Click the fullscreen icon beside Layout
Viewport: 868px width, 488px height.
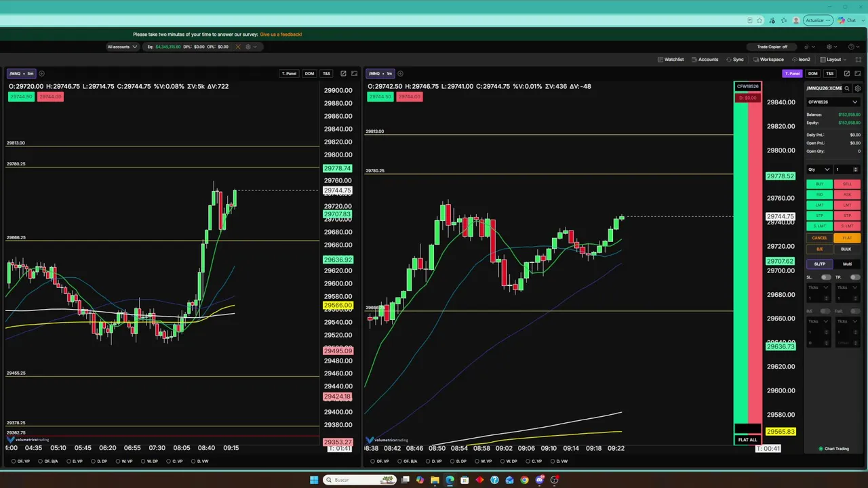click(858, 60)
